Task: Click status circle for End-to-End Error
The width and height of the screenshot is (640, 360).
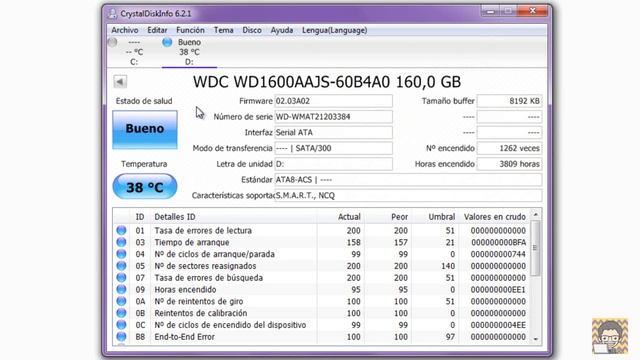Action: coord(121,337)
